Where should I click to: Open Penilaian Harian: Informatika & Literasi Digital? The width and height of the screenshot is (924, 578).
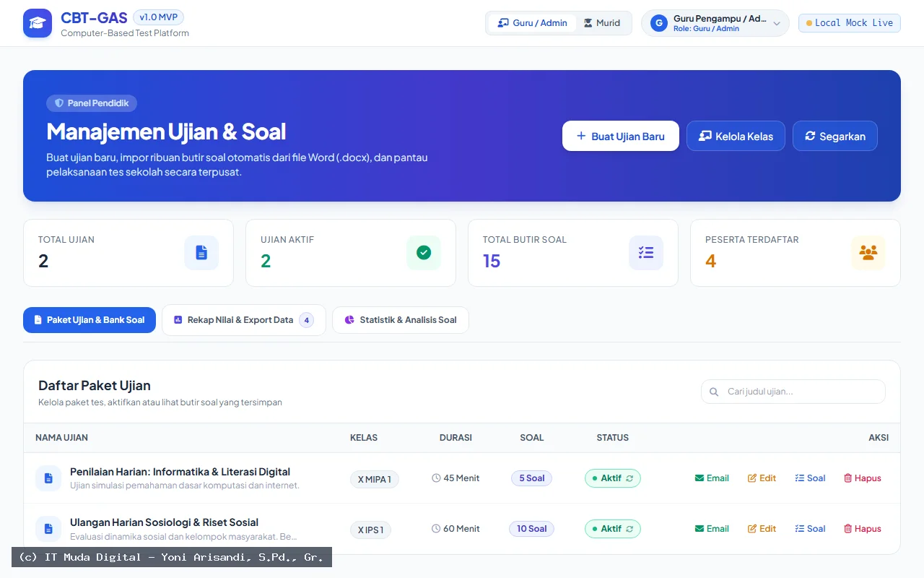180,472
